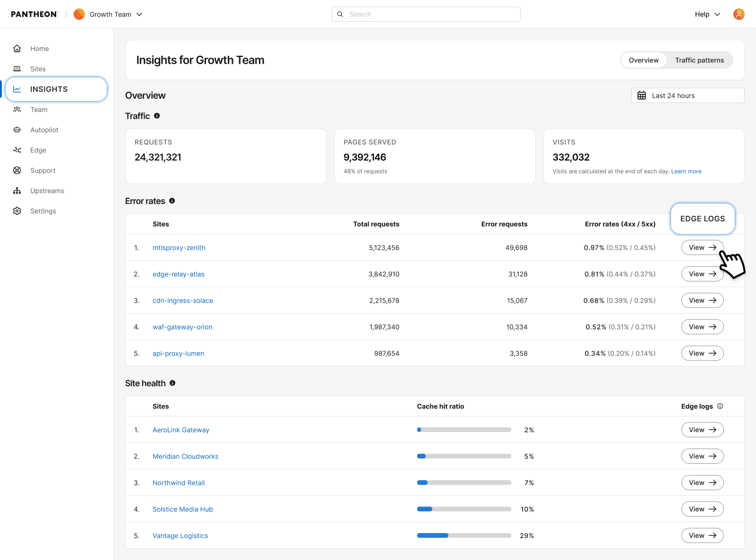
Task: Click the PANTHEON logo
Action: coord(34,14)
